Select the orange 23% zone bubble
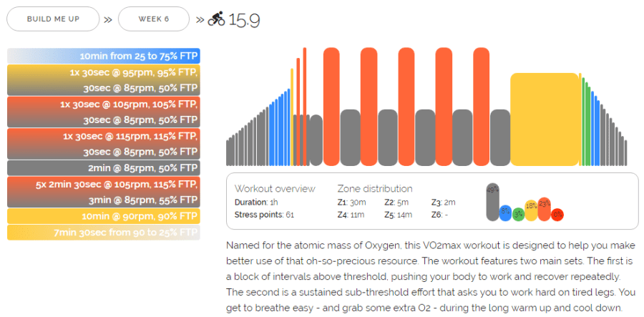 tap(544, 208)
